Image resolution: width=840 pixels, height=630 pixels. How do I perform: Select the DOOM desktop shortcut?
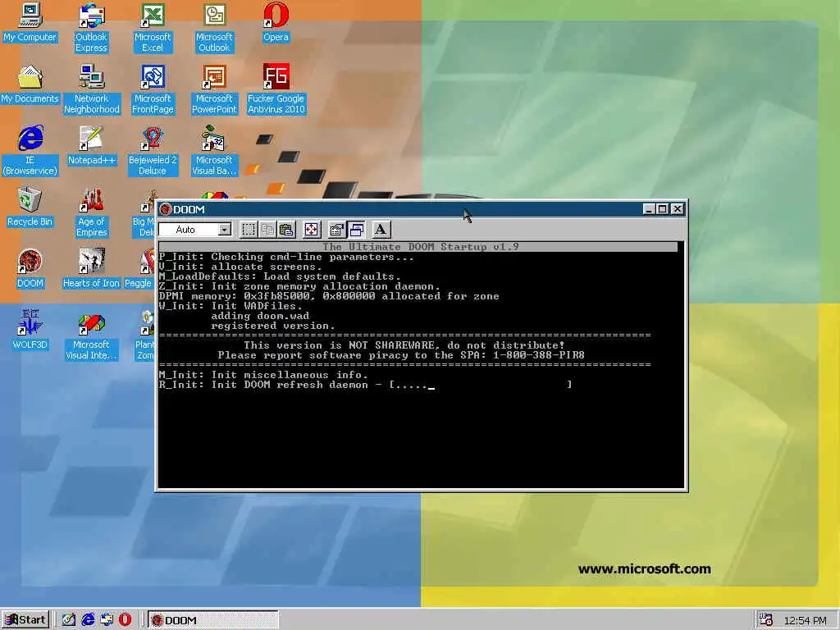[x=30, y=269]
